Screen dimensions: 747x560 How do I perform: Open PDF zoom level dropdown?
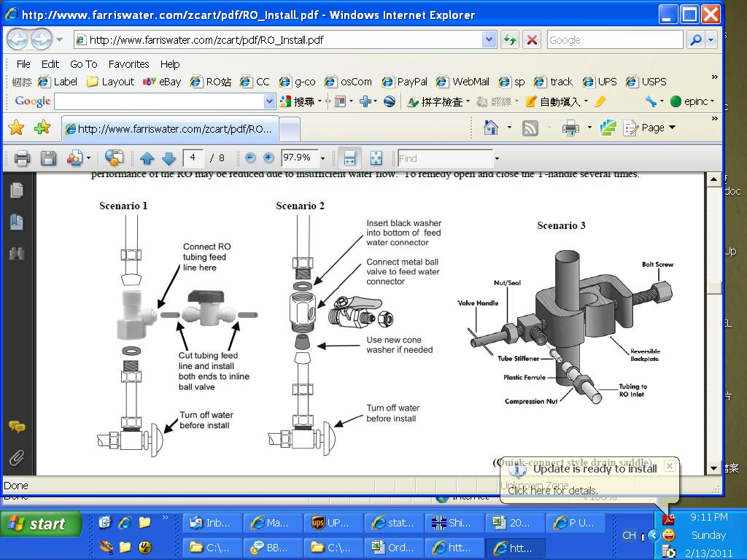[322, 158]
